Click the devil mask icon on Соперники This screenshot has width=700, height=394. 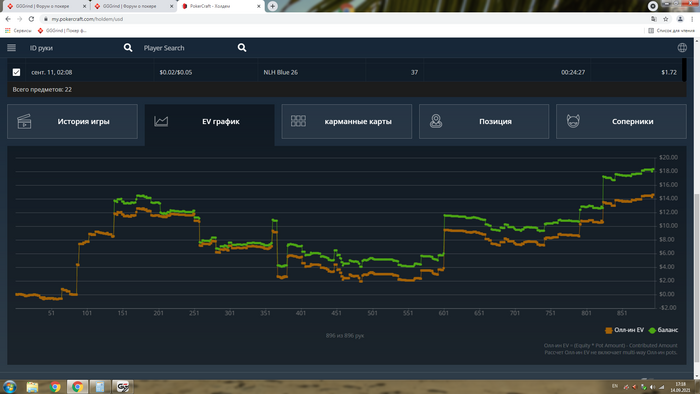click(573, 121)
